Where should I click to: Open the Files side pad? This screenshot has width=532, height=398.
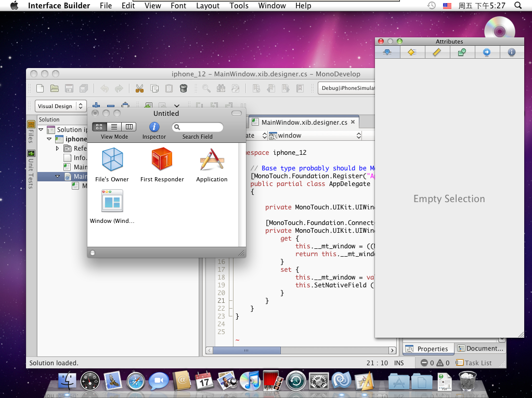tap(31, 131)
